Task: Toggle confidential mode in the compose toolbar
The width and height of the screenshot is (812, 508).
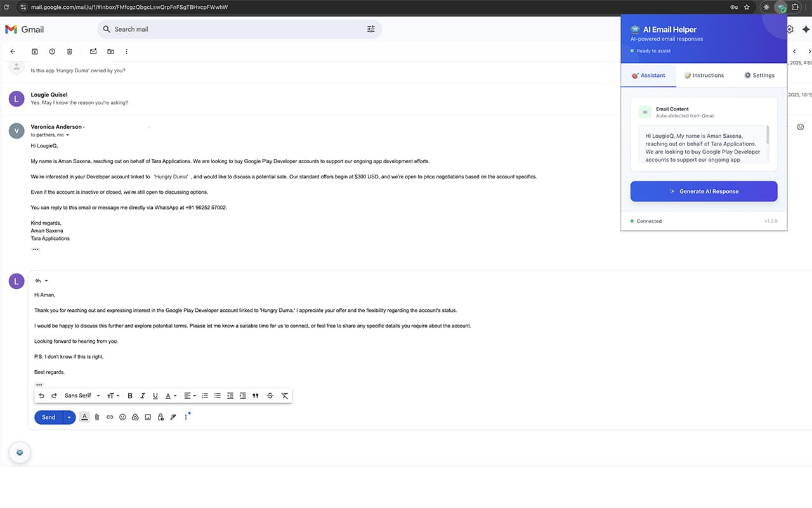Action: click(160, 417)
